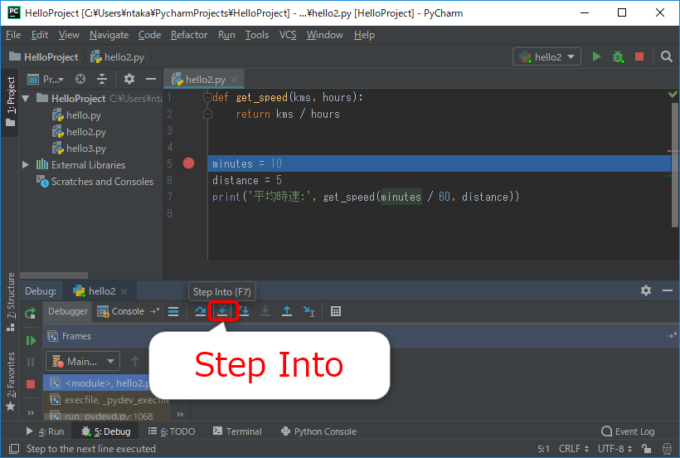The height and width of the screenshot is (458, 680).
Task: Open the Terminal tool window
Action: (x=237, y=432)
